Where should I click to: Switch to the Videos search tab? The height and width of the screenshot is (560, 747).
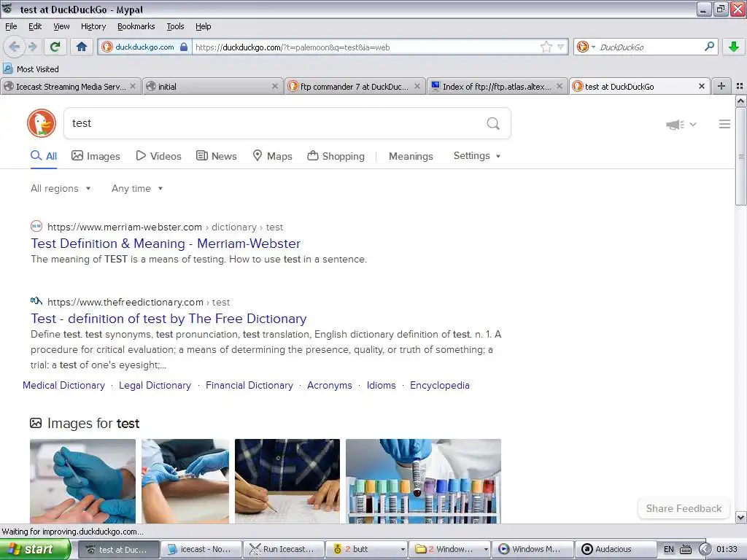[158, 156]
